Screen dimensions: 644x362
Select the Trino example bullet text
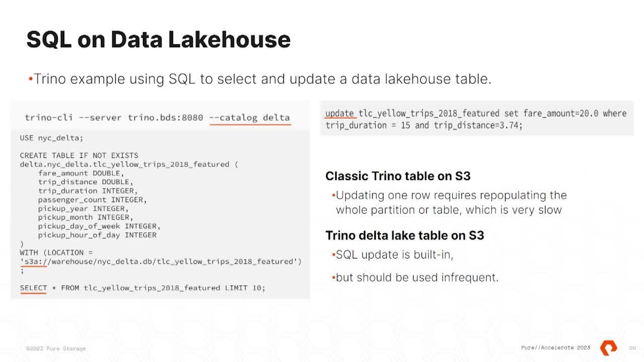pyautogui.click(x=262, y=79)
